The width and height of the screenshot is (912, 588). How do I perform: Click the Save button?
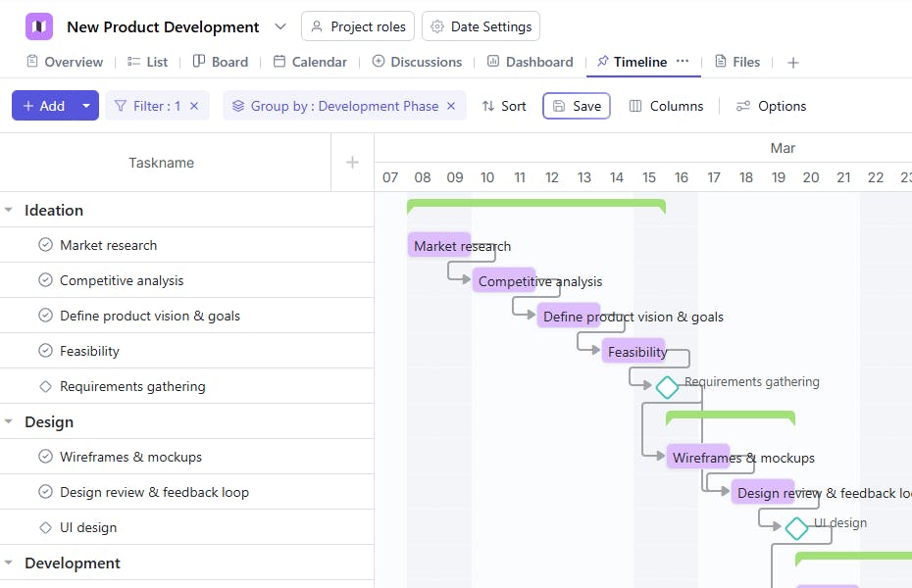click(x=577, y=106)
